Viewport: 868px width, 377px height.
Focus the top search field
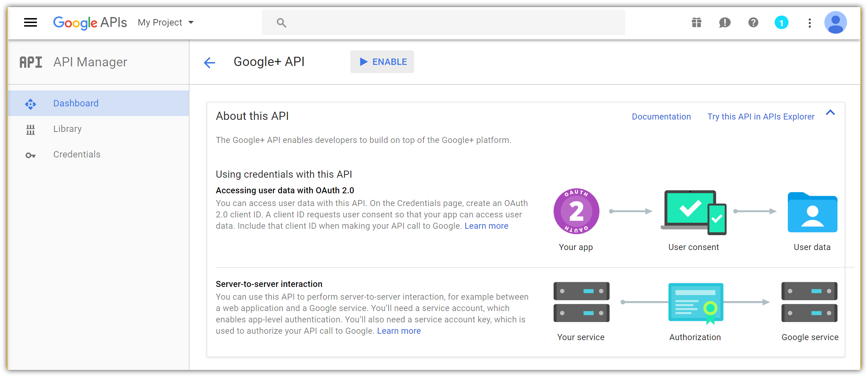click(443, 23)
